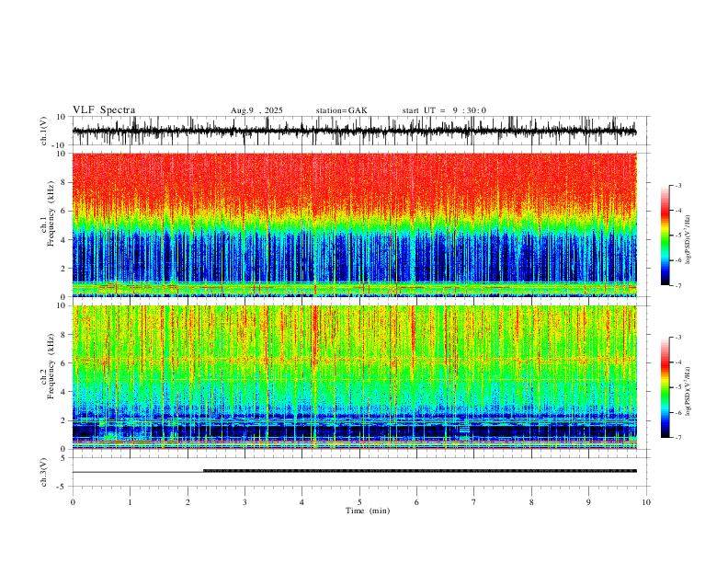Viewport: 728px width, 563px height.
Task: Click time axis tick label '3'
Action: coord(245,502)
